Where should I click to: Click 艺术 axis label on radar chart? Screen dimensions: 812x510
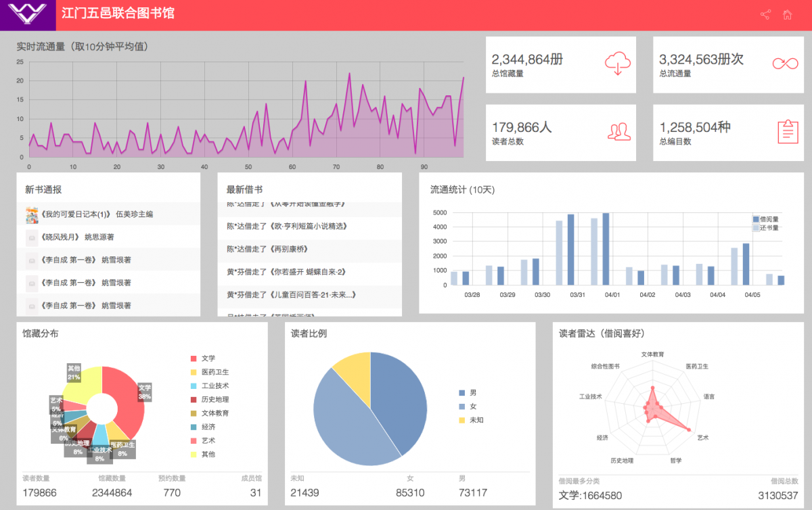point(703,438)
